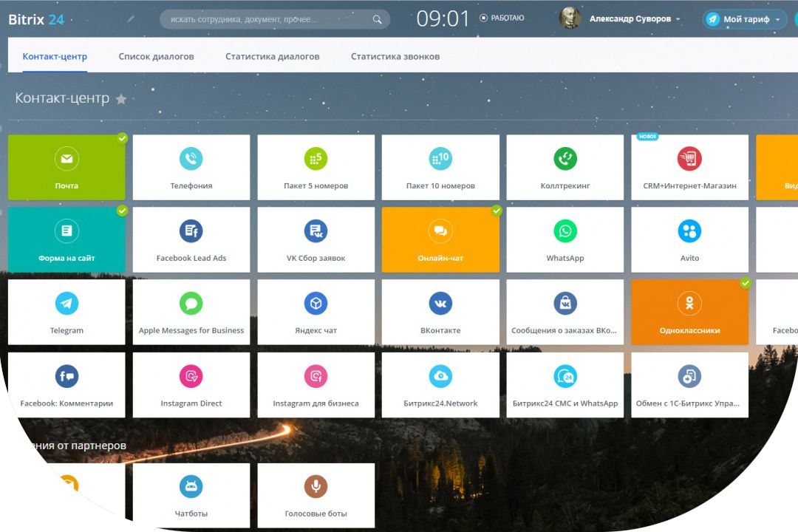This screenshot has height=532, width=798.
Task: Open the Голосовые боты tile
Action: (316, 495)
